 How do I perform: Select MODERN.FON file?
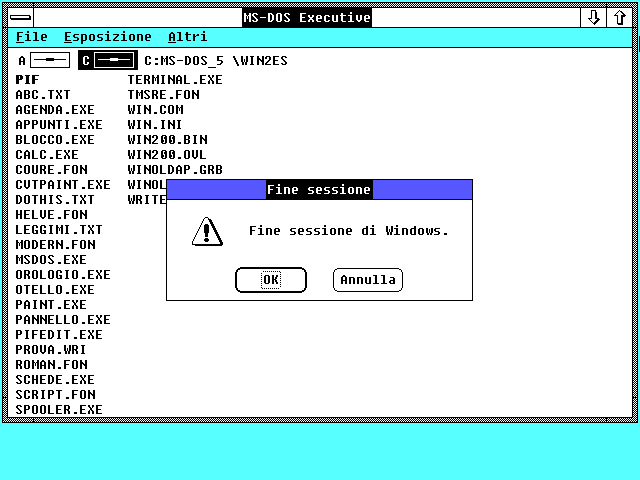56,244
